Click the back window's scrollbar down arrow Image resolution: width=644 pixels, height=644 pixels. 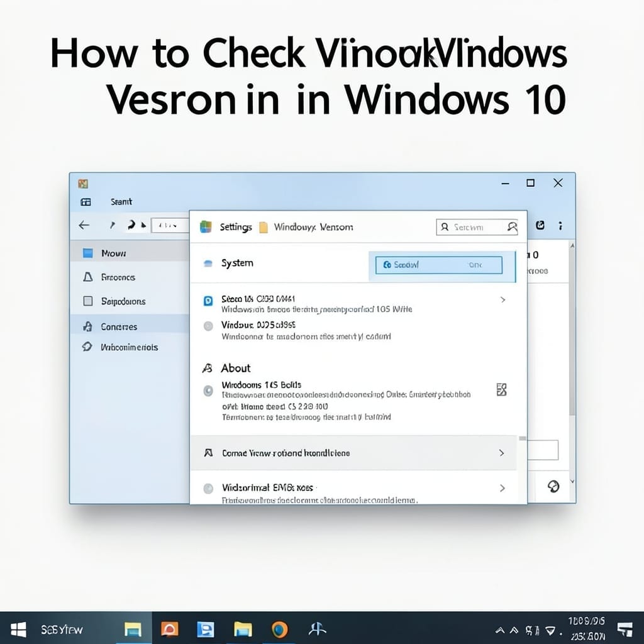coord(572,481)
